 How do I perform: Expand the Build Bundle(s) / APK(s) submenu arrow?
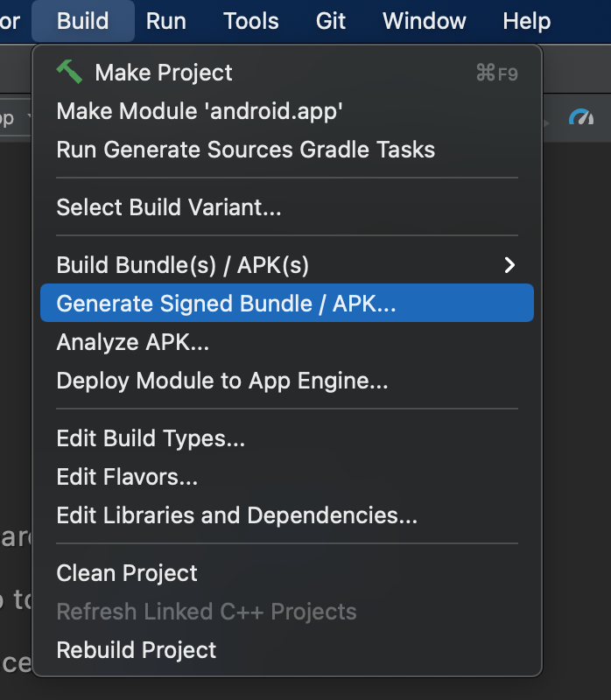510,265
